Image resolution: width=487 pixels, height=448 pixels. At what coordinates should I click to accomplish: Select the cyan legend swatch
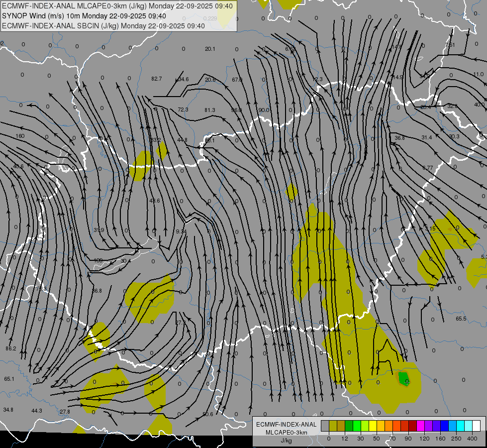(x=461, y=426)
